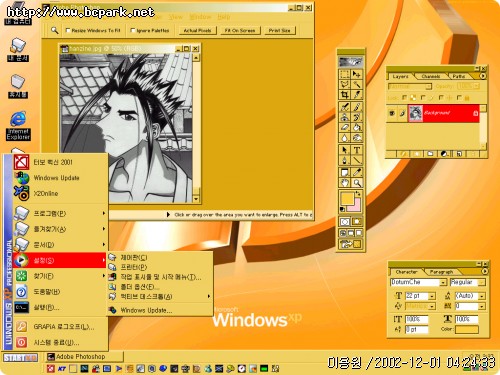
Task: Toggle lock transparent pixels checkbox
Action: click(x=405, y=98)
